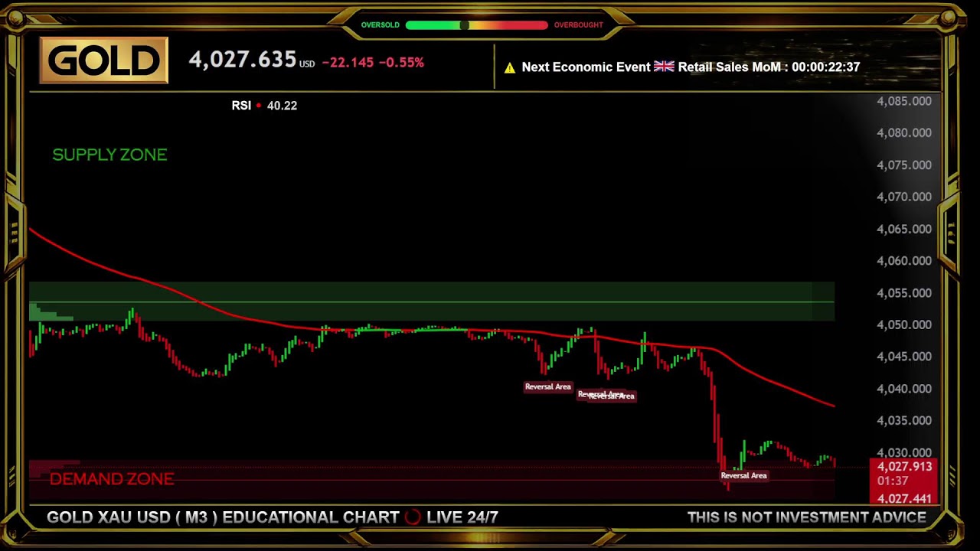Click the dark marker on the sentiment gauge
The height and width of the screenshot is (551, 980).
point(464,25)
